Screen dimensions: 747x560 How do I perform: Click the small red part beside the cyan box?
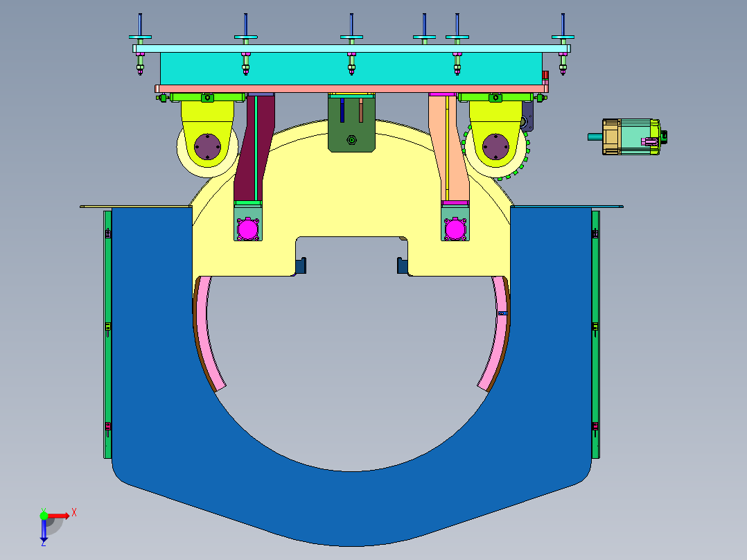coord(545,76)
